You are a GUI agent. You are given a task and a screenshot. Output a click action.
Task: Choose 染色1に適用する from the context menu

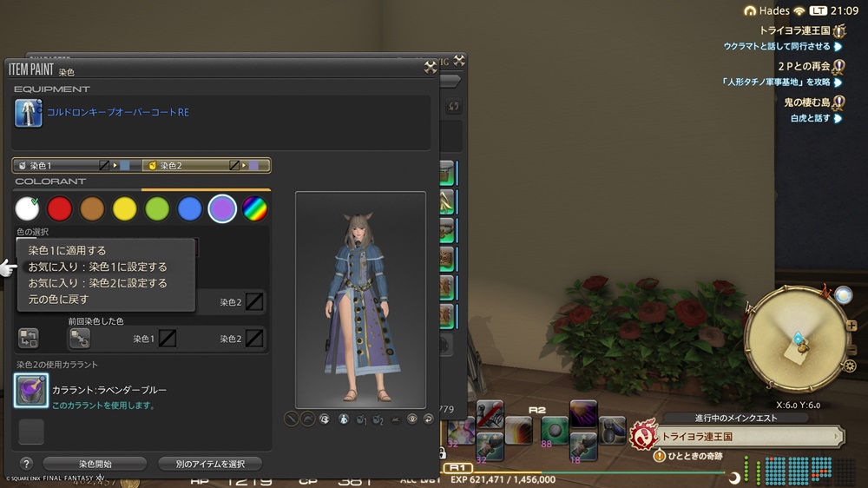(x=67, y=250)
